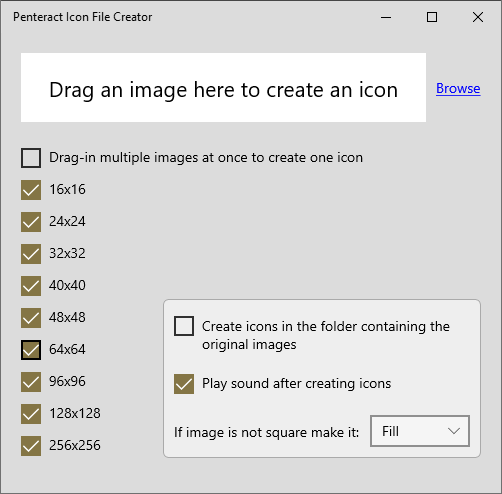Turn off play sound after creating icons
Image resolution: width=502 pixels, height=494 pixels.
pos(184,384)
